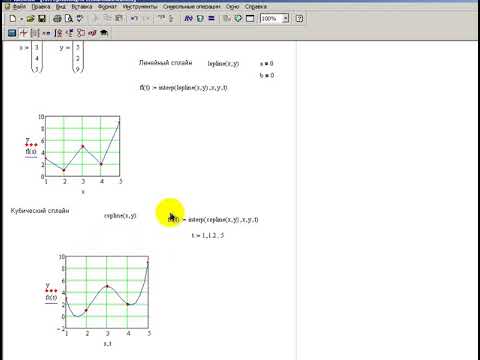This screenshot has height=360, width=480.
Task: Click the 'b = 0' region
Action: [x=267, y=75]
